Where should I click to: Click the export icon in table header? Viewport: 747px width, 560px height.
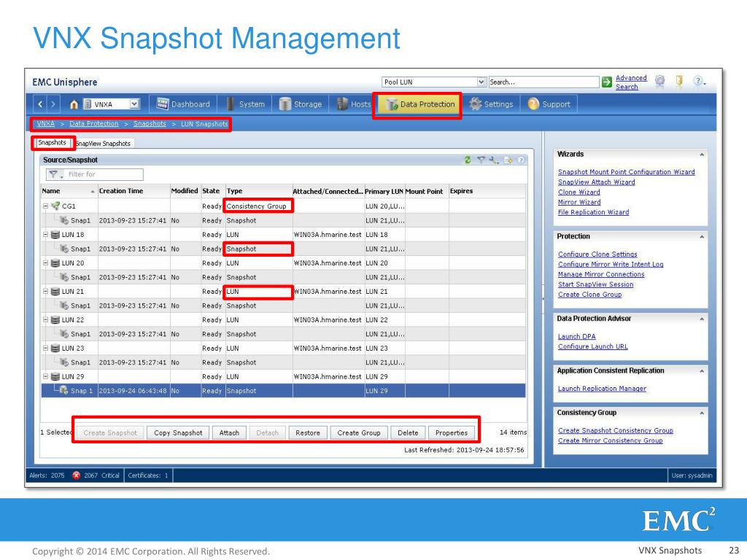tap(508, 160)
